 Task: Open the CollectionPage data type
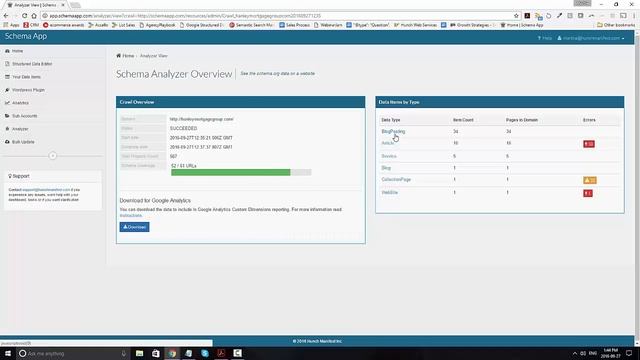pos(396,180)
